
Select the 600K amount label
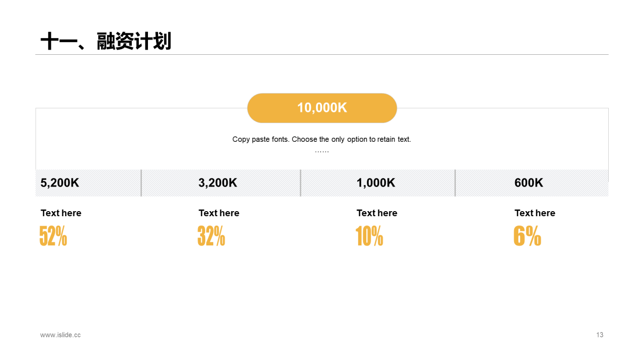tap(529, 183)
